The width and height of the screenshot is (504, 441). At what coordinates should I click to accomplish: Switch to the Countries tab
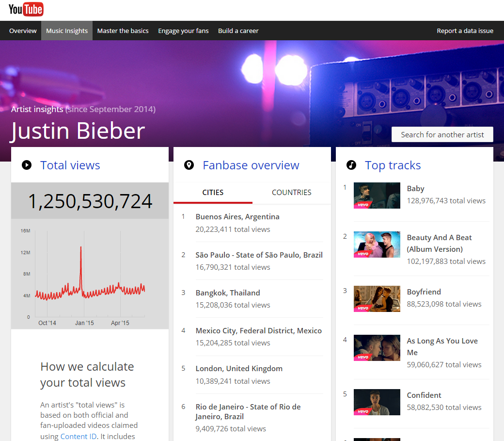click(x=291, y=193)
